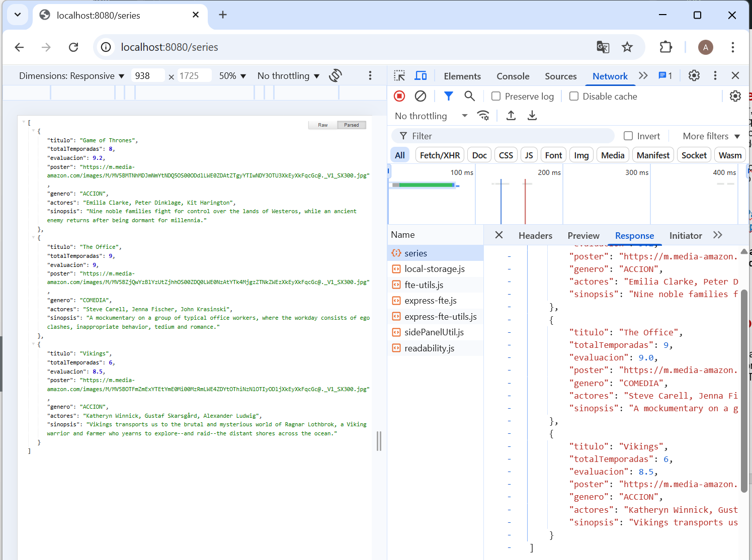Open Network panel No throttling dropdown

(x=431, y=116)
